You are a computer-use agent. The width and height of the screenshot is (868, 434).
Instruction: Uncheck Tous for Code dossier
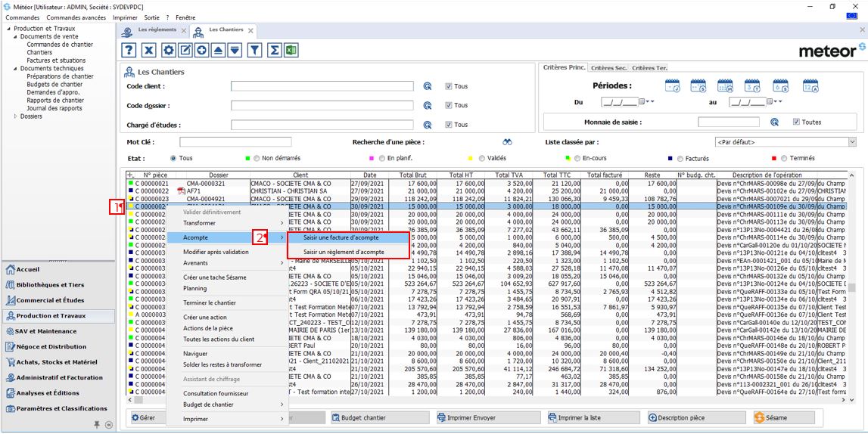coord(449,106)
